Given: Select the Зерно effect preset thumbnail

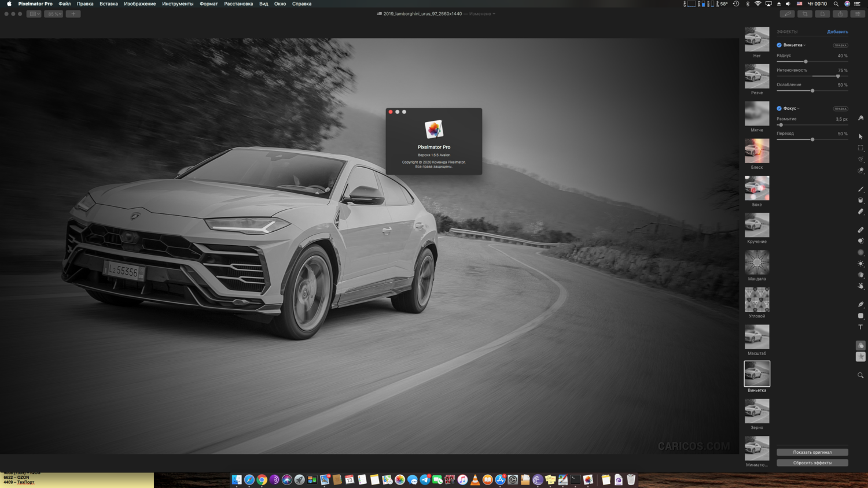Looking at the screenshot, I should tap(757, 411).
